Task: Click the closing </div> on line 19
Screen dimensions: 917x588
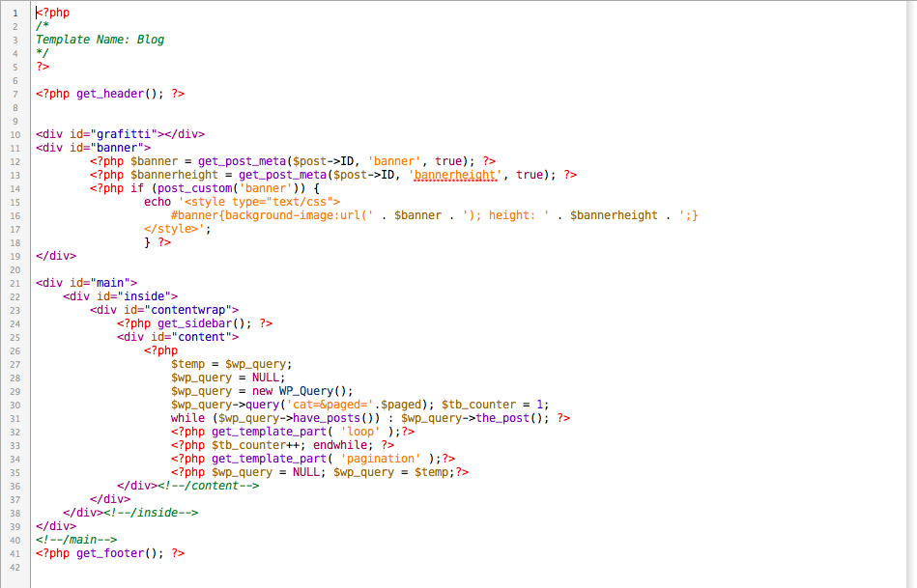Action: point(56,256)
